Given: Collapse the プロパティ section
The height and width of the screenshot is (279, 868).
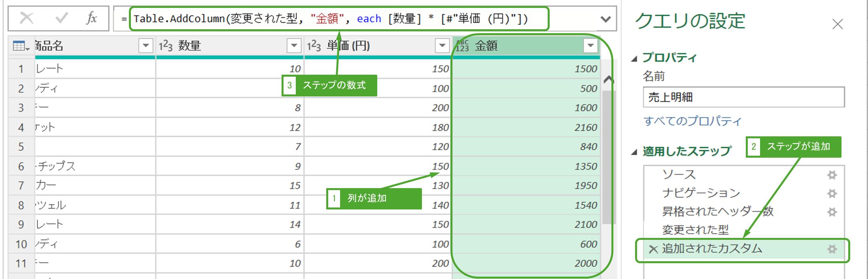Looking at the screenshot, I should 634,59.
